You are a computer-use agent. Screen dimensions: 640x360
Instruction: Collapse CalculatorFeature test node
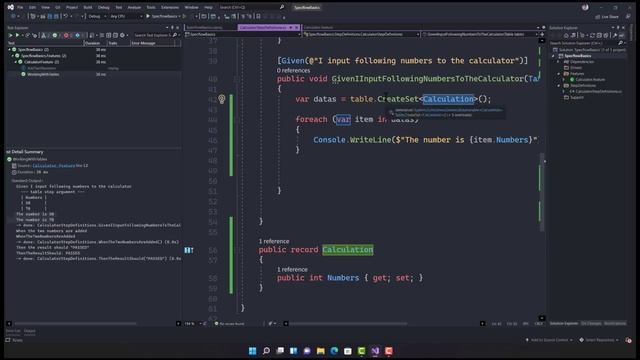point(16,62)
